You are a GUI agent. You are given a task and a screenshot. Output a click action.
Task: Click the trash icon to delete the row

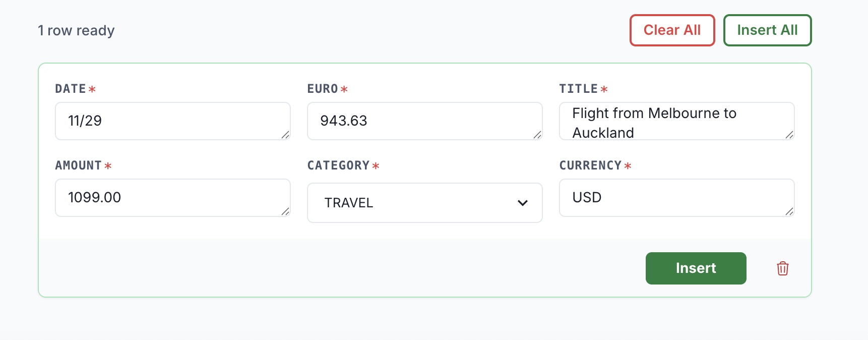click(782, 268)
